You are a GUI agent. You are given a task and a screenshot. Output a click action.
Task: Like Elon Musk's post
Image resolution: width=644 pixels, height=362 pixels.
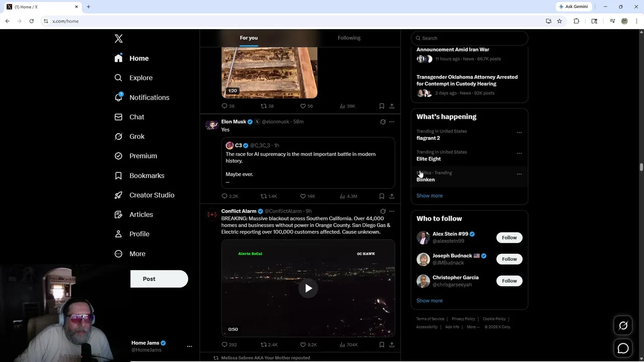click(x=307, y=196)
